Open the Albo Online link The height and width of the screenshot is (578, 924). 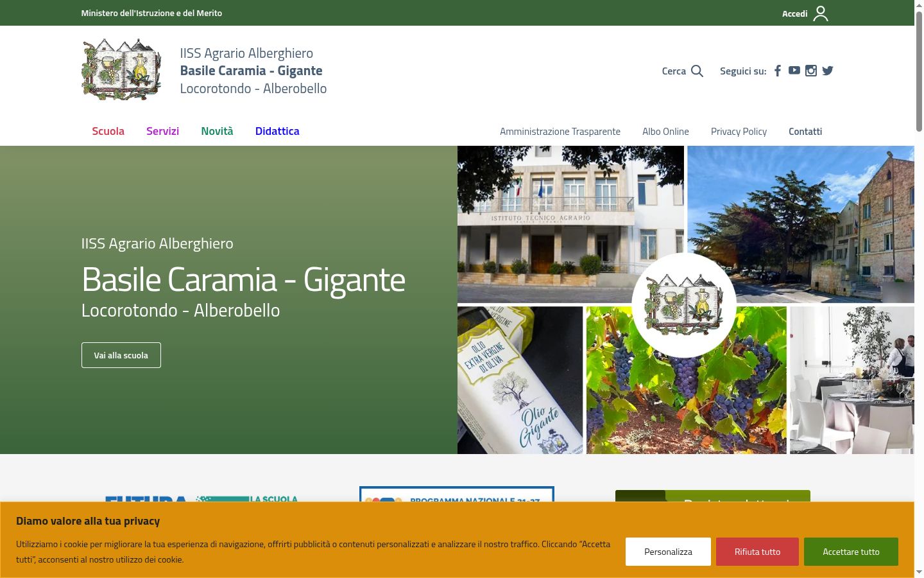pyautogui.click(x=665, y=132)
